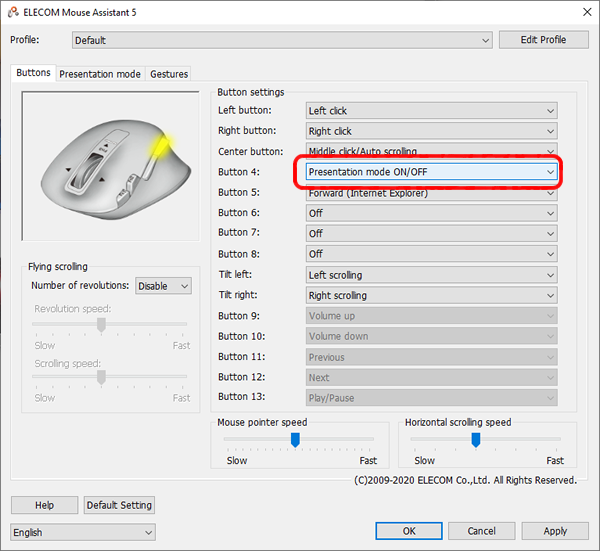Open the Left button dropdown

coord(431,111)
